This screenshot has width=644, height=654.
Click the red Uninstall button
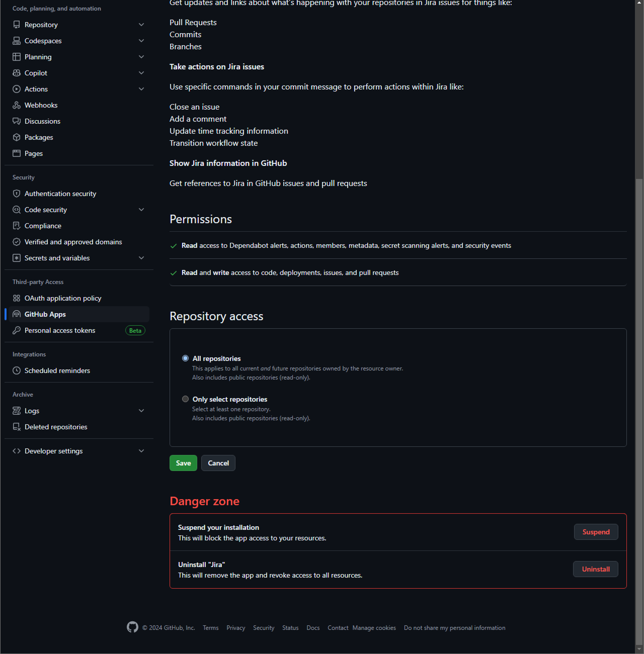click(595, 569)
